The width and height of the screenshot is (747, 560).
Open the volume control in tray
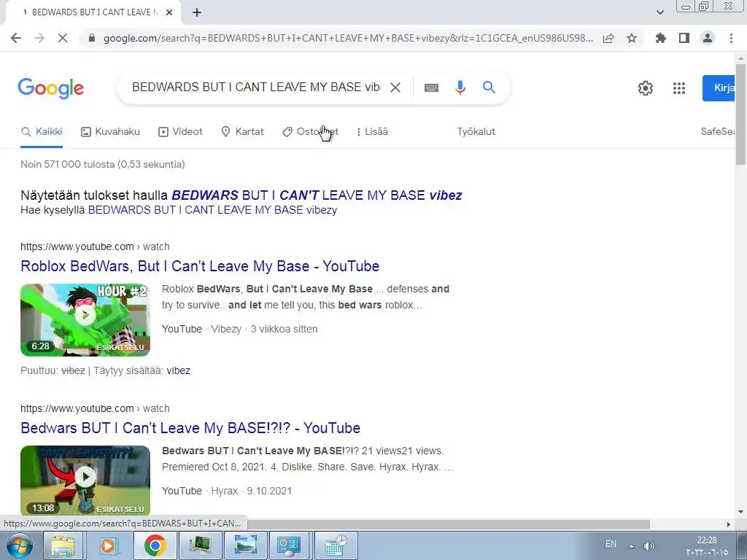coord(649,546)
